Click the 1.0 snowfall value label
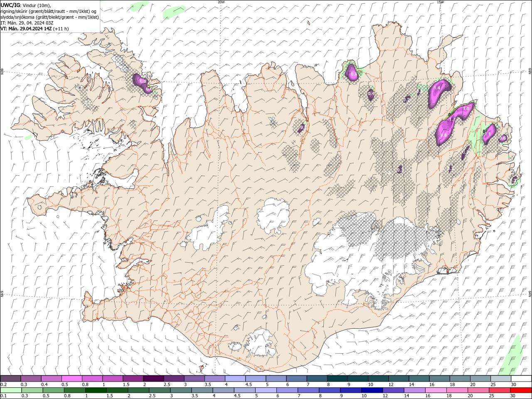 [x=466, y=108]
